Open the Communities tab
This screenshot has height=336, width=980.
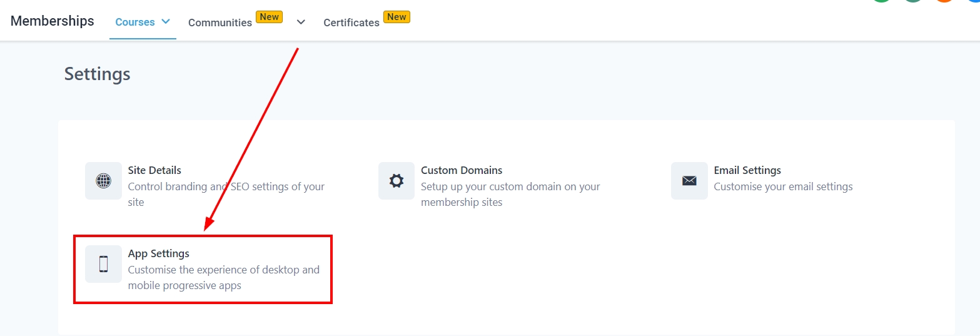click(220, 23)
